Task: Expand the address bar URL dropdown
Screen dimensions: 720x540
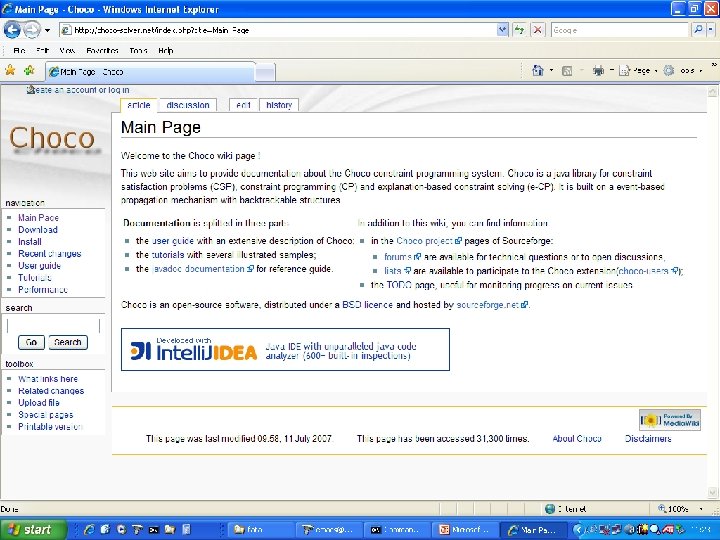Action: (502, 30)
